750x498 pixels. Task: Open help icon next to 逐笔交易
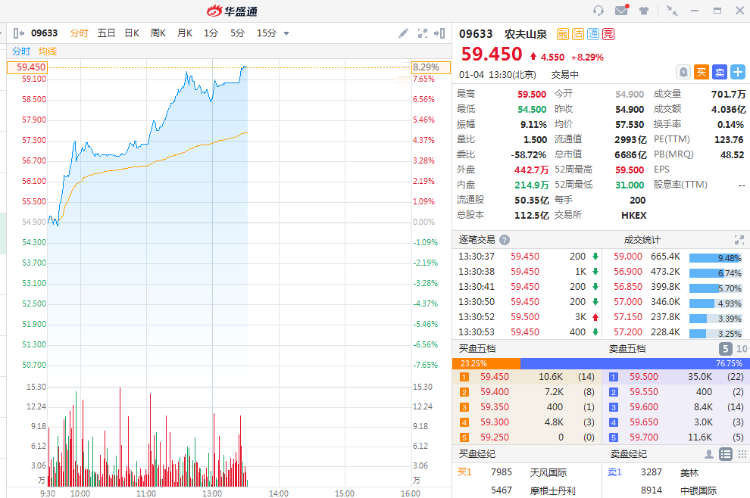(x=504, y=240)
